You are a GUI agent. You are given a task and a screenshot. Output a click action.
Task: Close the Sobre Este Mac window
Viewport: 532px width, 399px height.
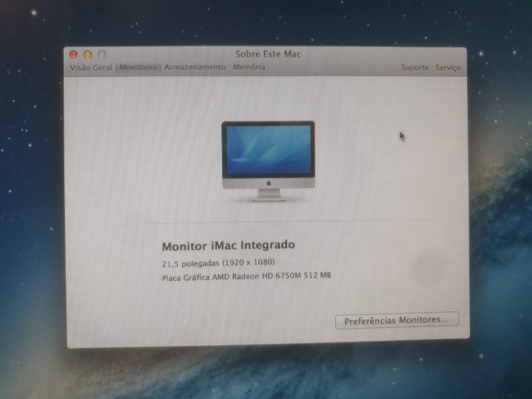click(x=74, y=55)
